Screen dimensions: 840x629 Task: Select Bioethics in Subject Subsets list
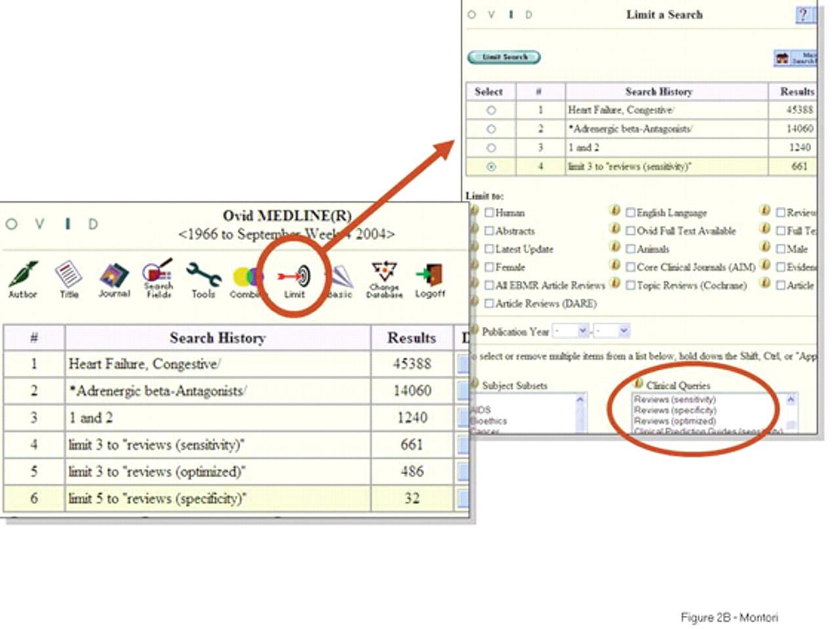[489, 420]
